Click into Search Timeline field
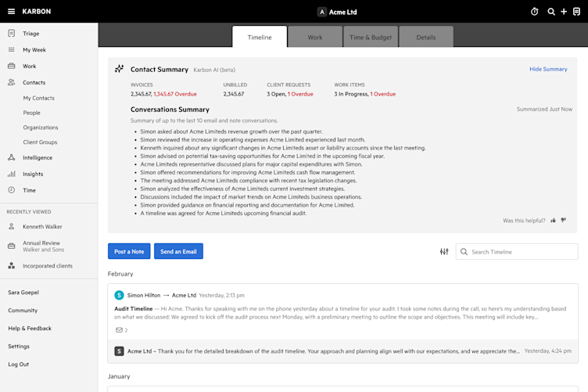The image size is (588, 392). (517, 252)
